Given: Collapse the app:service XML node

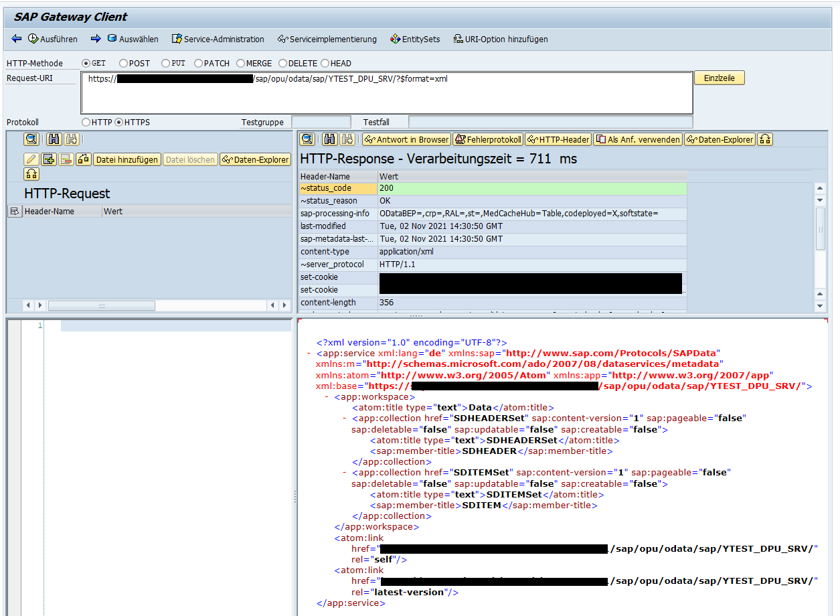Looking at the screenshot, I should [x=308, y=353].
